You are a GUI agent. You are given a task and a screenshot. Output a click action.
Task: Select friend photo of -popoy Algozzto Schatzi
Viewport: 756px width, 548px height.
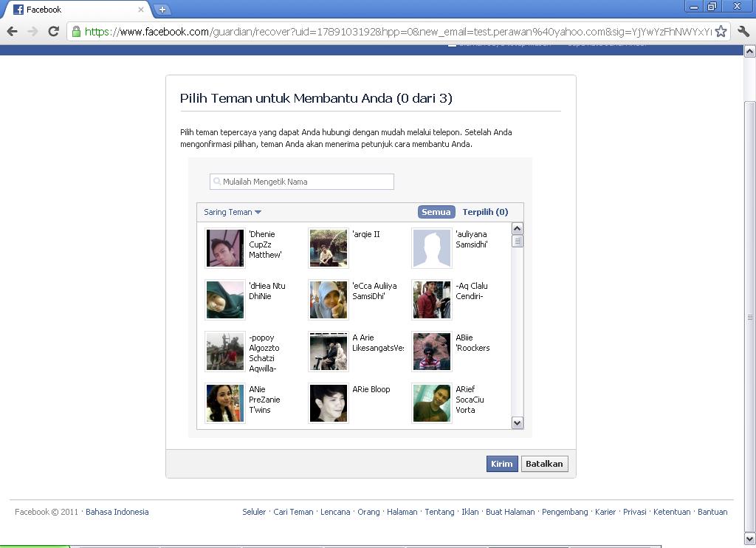[x=225, y=352]
